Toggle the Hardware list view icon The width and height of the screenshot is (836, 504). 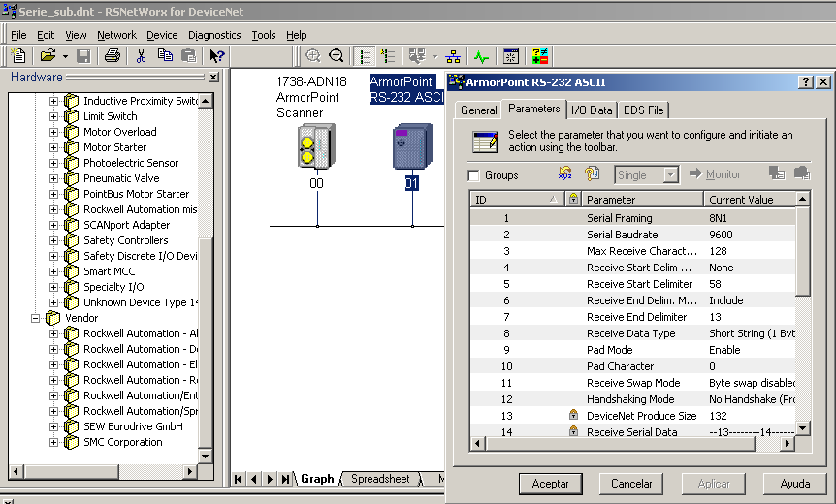366,56
